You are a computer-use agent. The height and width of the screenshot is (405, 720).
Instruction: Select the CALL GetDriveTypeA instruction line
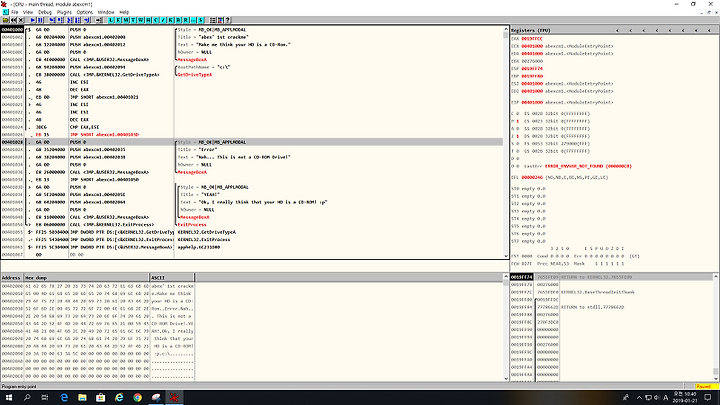[x=252, y=74]
